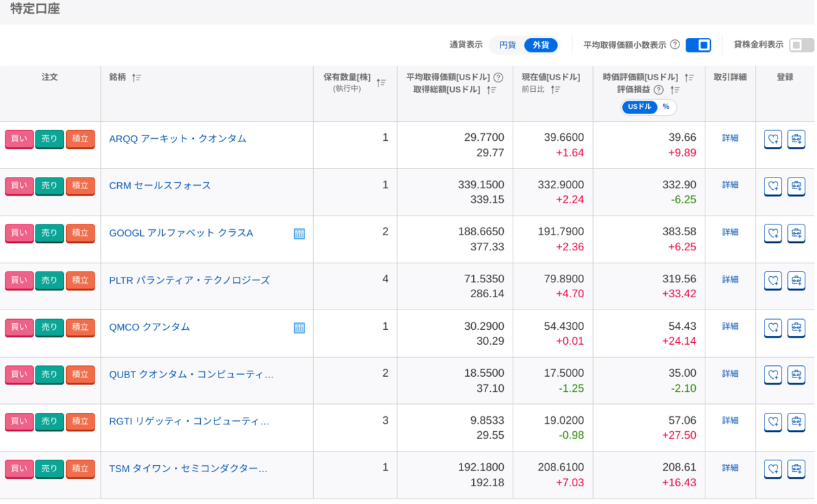Click 特定口座 heading text
Image resolution: width=817 pixels, height=504 pixels.
[35, 9]
